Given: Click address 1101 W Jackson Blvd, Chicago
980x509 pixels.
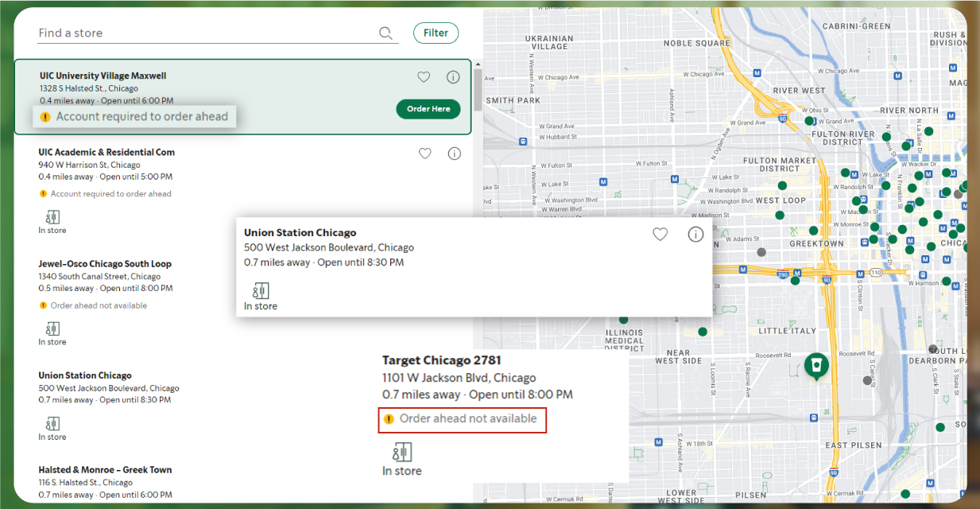Looking at the screenshot, I should (x=459, y=378).
